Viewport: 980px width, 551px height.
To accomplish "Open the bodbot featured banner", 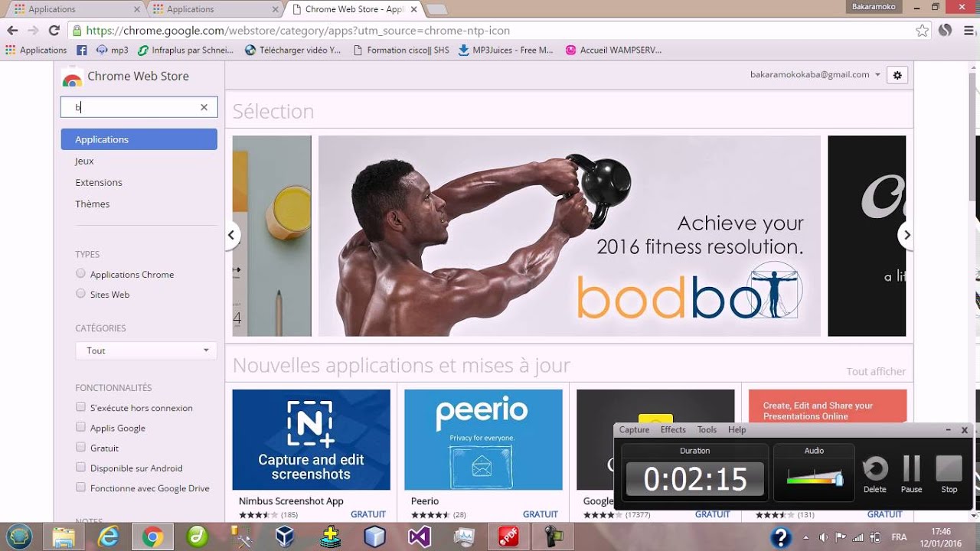I will 570,236.
